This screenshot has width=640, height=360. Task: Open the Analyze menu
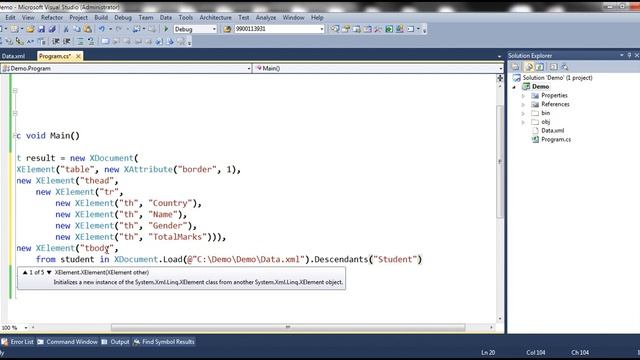point(266,18)
